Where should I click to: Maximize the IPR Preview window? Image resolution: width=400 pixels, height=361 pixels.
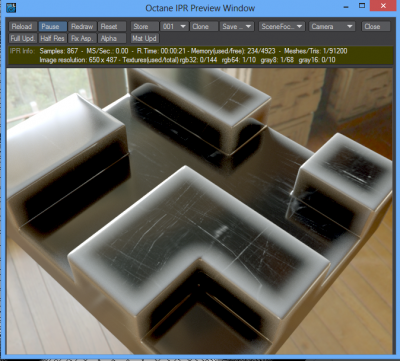click(362, 6)
